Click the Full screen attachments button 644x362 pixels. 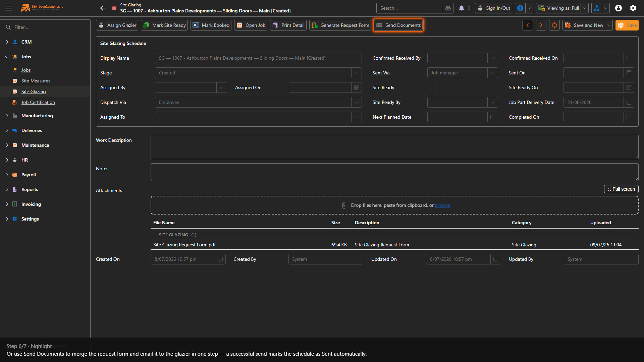(x=621, y=189)
